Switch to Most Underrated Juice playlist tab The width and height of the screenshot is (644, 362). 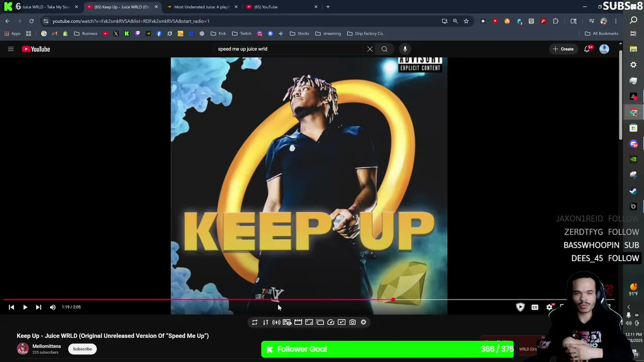click(x=201, y=7)
